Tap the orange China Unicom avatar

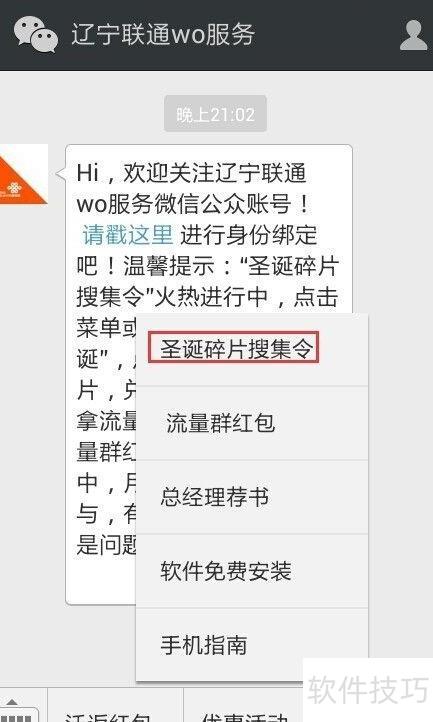coord(23,174)
